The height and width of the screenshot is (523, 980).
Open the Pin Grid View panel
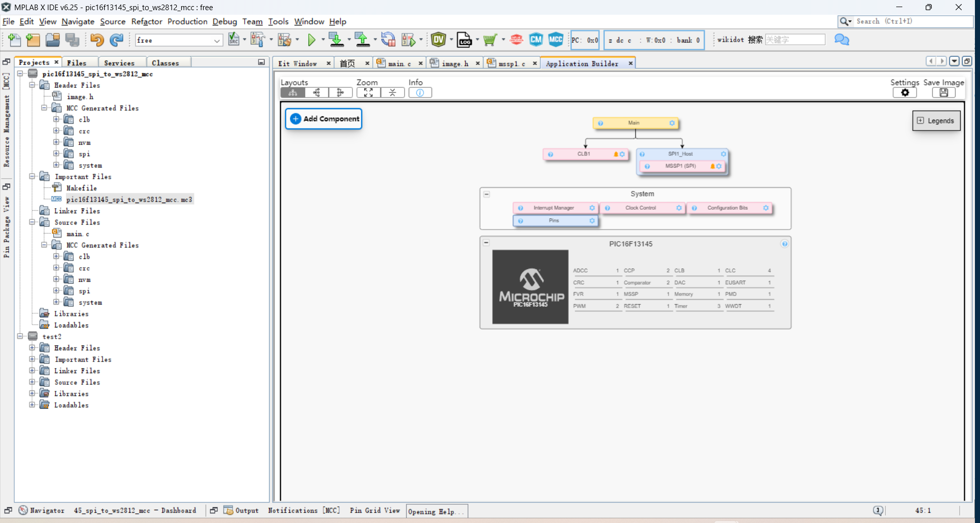(375, 510)
